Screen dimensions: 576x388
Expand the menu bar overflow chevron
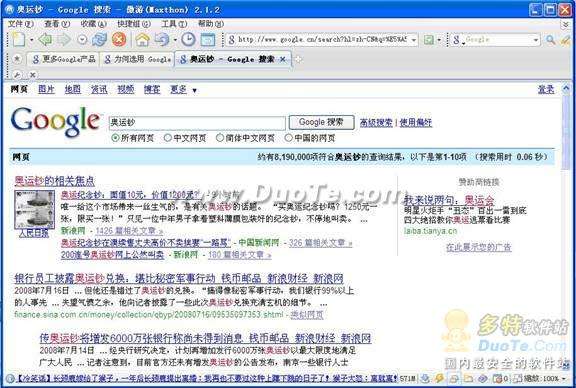tap(566, 24)
